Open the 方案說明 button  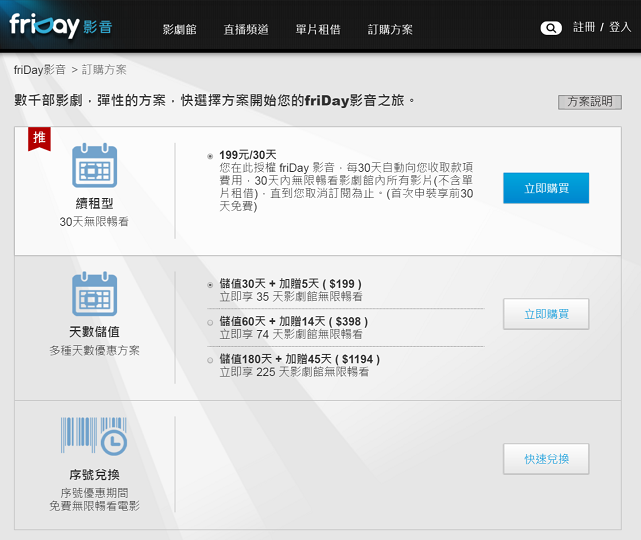pyautogui.click(x=590, y=102)
